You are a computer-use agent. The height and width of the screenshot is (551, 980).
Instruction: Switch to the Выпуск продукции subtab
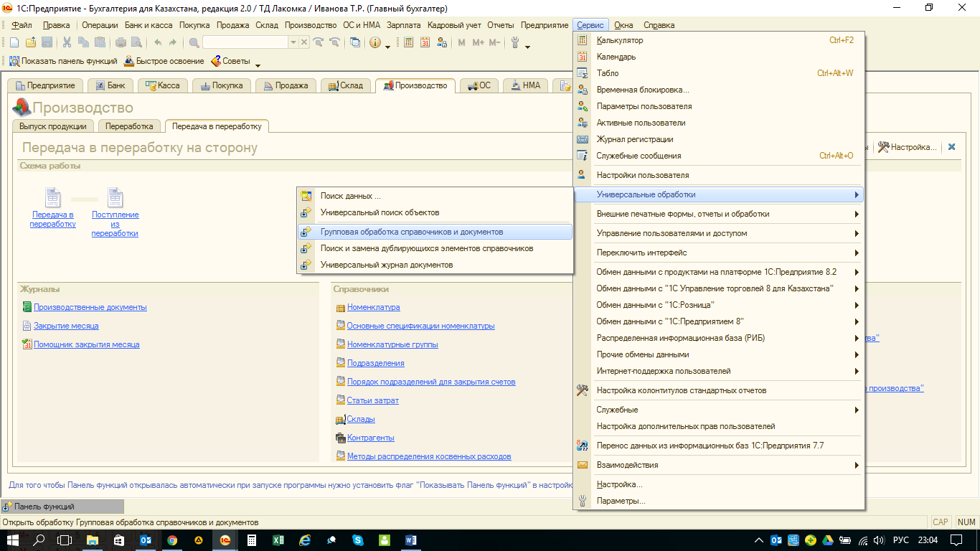[53, 126]
